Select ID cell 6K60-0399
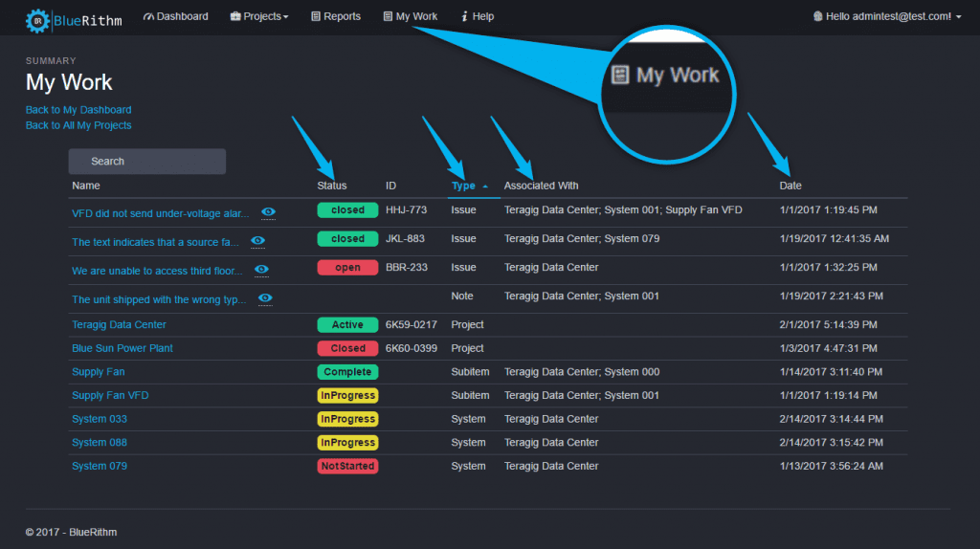Image resolution: width=980 pixels, height=549 pixels. tap(412, 348)
